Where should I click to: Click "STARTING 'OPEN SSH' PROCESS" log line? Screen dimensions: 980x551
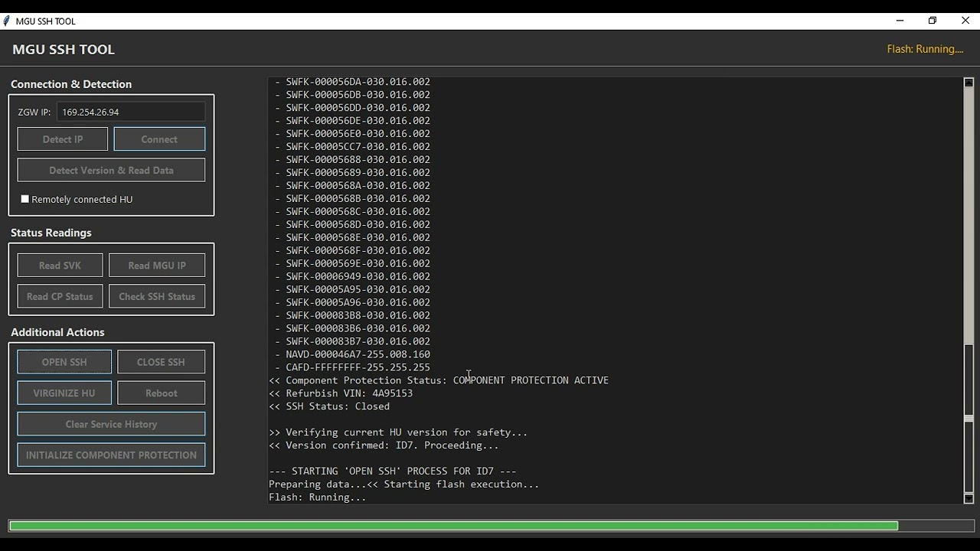click(393, 471)
